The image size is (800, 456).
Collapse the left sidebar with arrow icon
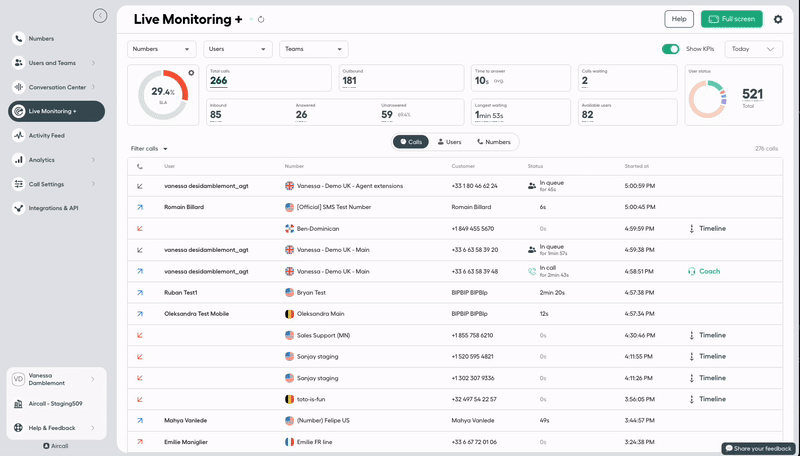click(99, 15)
